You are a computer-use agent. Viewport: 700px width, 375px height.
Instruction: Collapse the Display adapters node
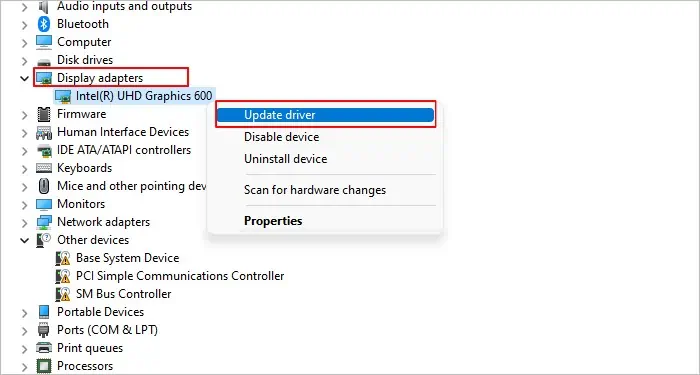click(24, 78)
